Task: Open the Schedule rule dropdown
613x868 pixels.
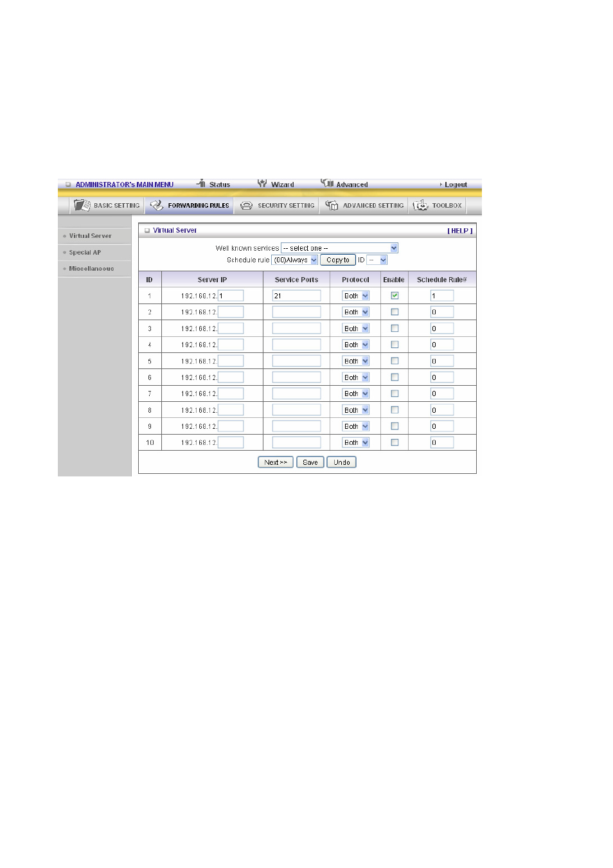Action: click(x=295, y=260)
